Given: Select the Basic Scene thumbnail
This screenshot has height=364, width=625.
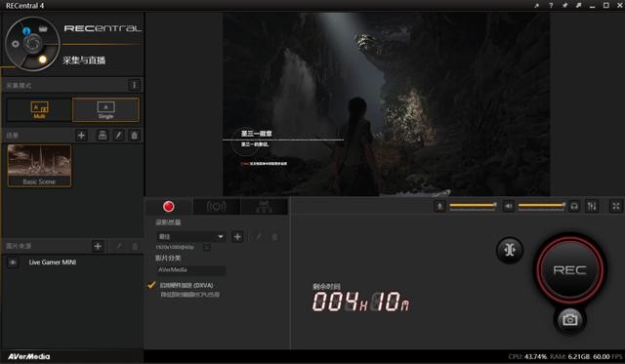Looking at the screenshot, I should [39, 166].
